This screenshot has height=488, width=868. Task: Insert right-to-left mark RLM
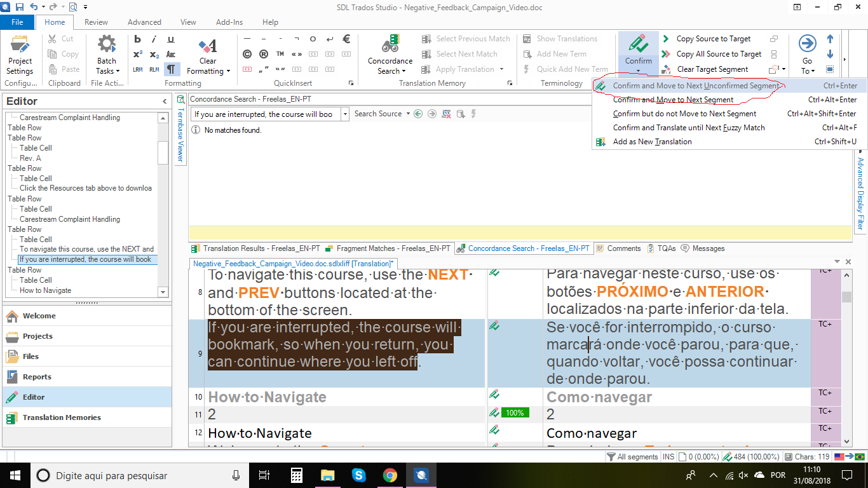pos(154,69)
